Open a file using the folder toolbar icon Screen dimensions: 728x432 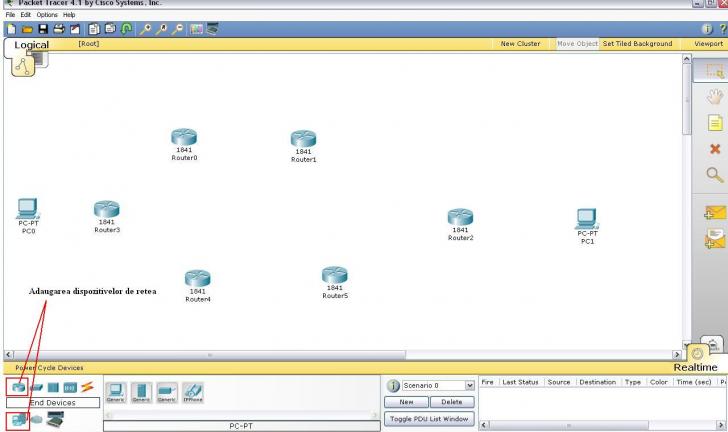click(x=27, y=29)
